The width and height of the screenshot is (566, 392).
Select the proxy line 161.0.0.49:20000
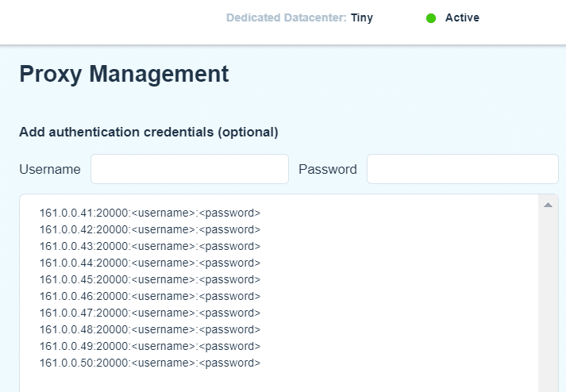[x=150, y=346]
